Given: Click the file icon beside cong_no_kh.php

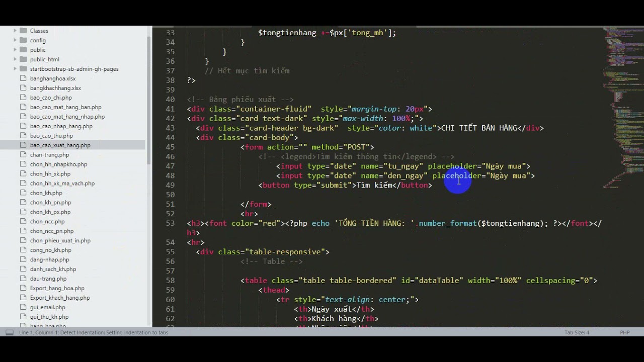Looking at the screenshot, I should (x=23, y=250).
